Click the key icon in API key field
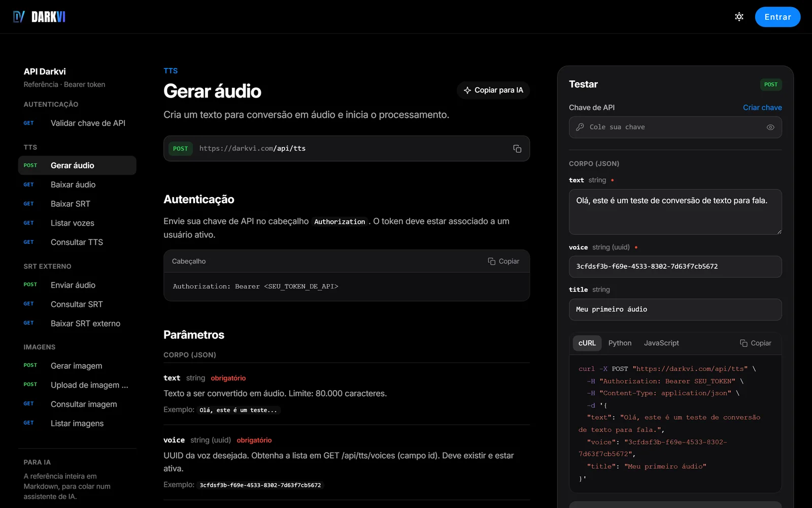The height and width of the screenshot is (508, 812). 580,127
